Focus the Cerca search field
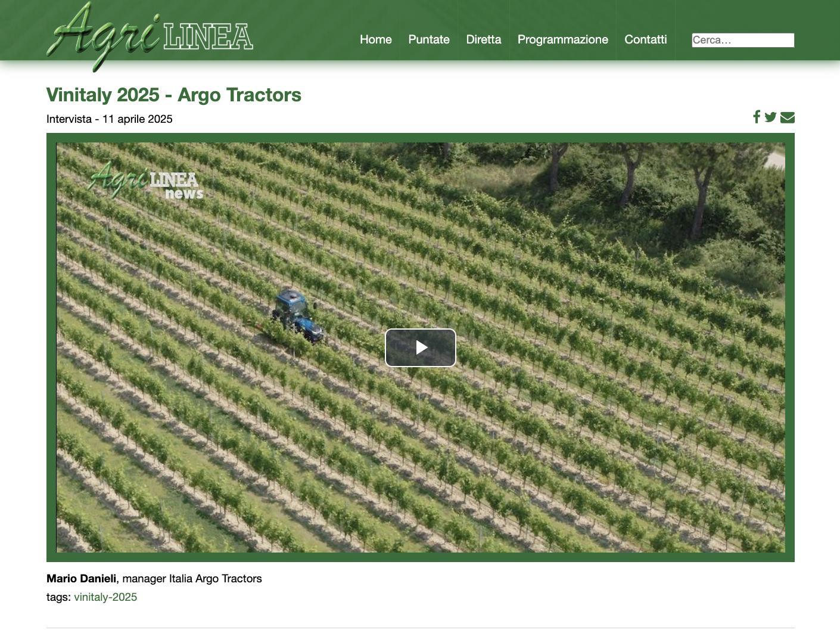 743,40
